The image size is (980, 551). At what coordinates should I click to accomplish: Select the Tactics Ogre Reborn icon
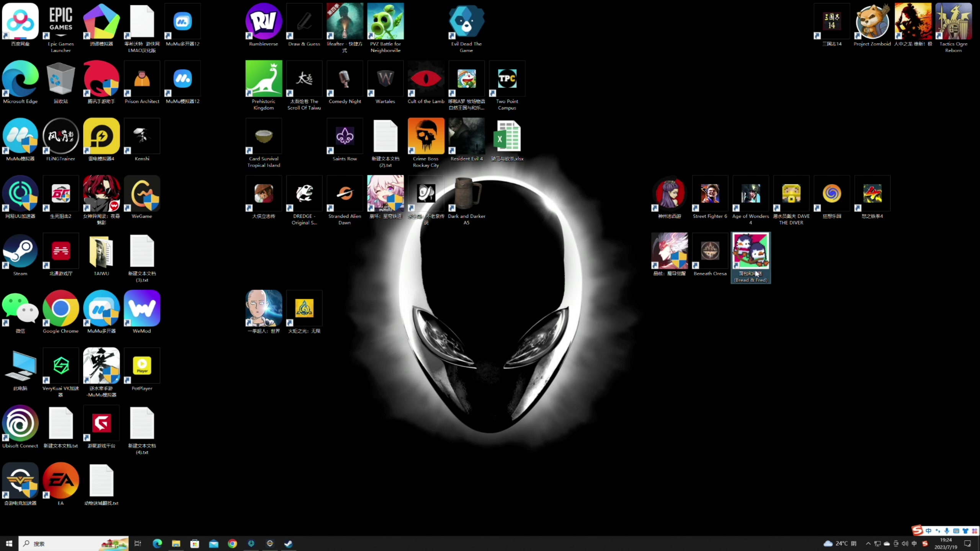pos(954,28)
